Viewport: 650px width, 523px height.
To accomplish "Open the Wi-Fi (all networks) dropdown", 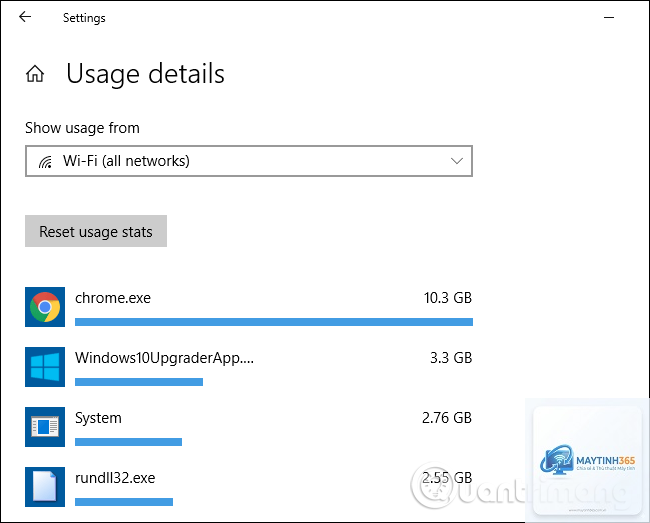I will click(249, 161).
